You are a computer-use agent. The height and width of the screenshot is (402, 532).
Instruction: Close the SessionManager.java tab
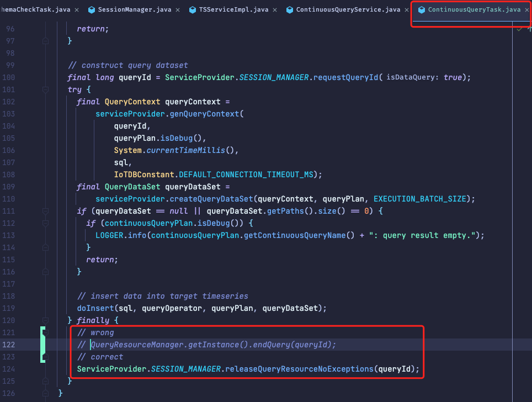point(178,10)
